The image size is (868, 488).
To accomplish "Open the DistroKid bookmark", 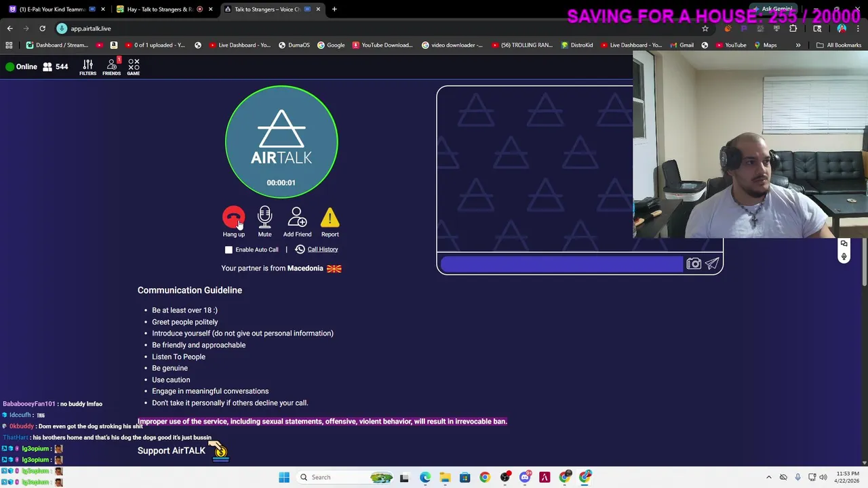I will pyautogui.click(x=576, y=45).
